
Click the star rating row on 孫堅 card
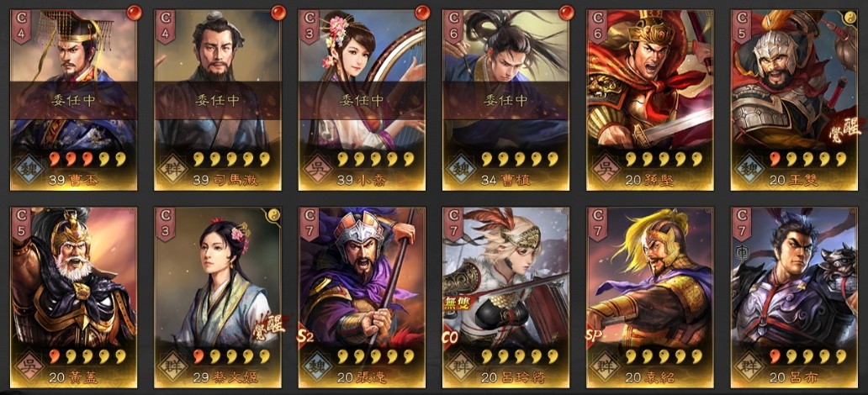[660, 160]
